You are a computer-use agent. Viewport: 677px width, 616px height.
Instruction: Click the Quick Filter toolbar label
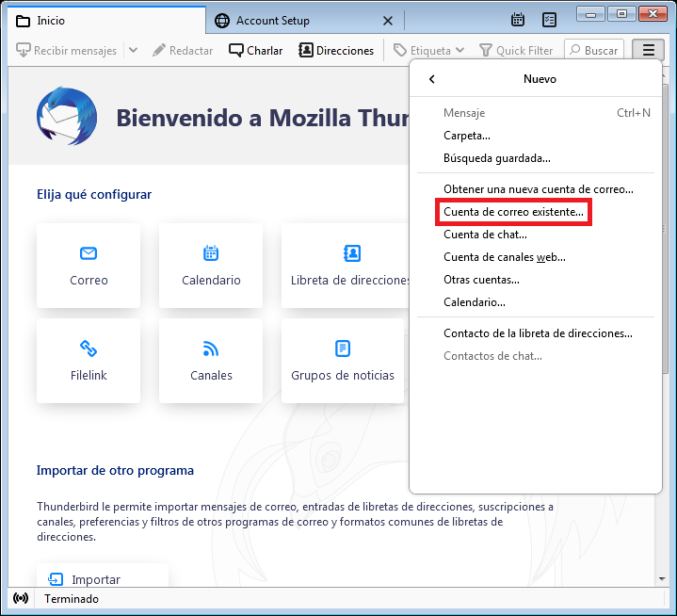pyautogui.click(x=524, y=51)
